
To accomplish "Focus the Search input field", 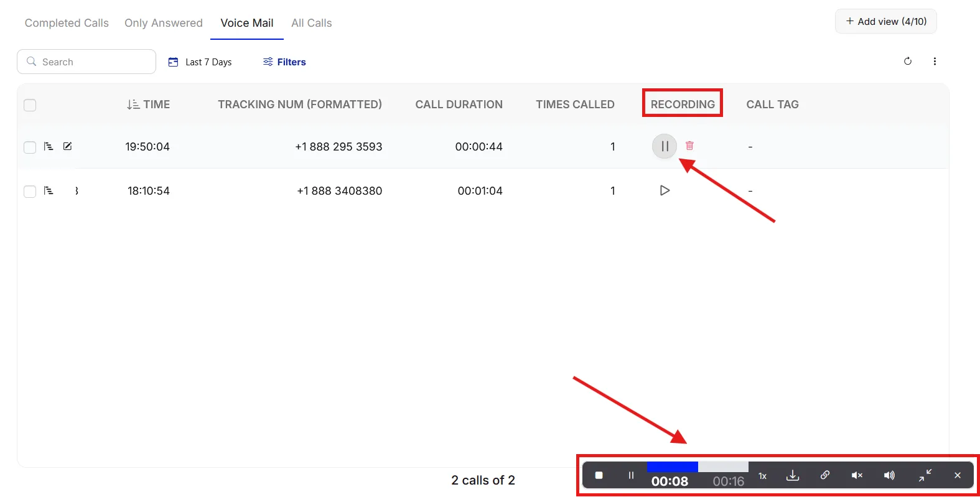I will coord(86,62).
